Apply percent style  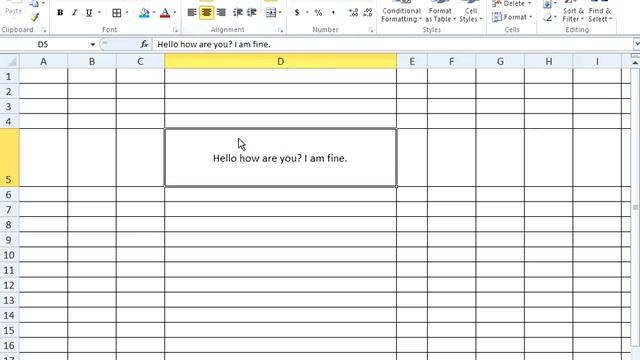[x=318, y=13]
